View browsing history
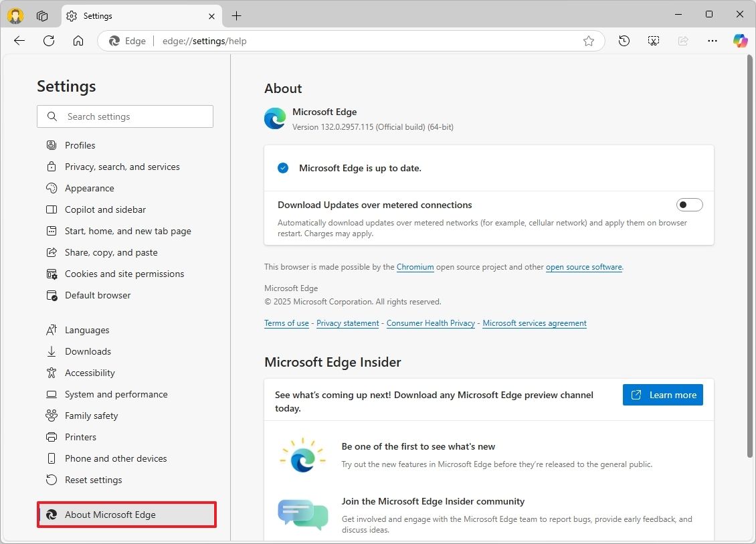The image size is (756, 544). click(624, 41)
